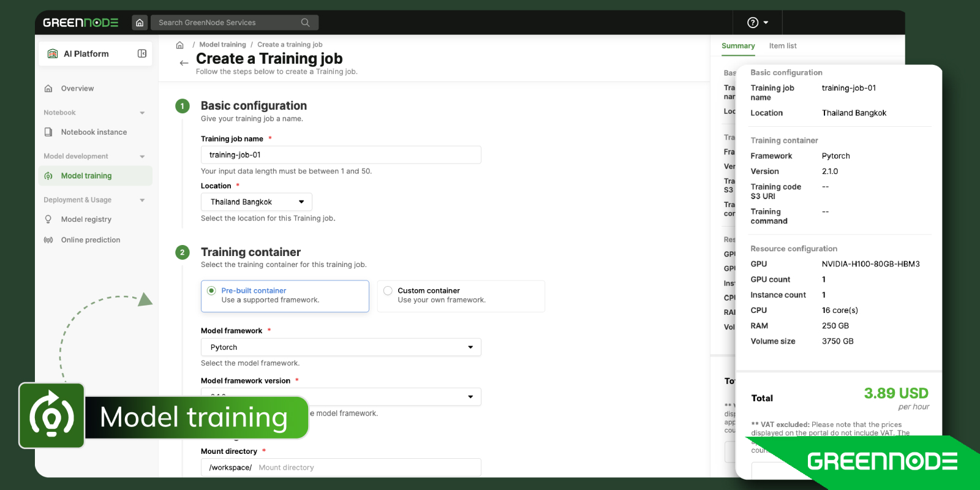This screenshot has width=980, height=490.
Task: Open Notebook instance page
Action: pos(95,132)
